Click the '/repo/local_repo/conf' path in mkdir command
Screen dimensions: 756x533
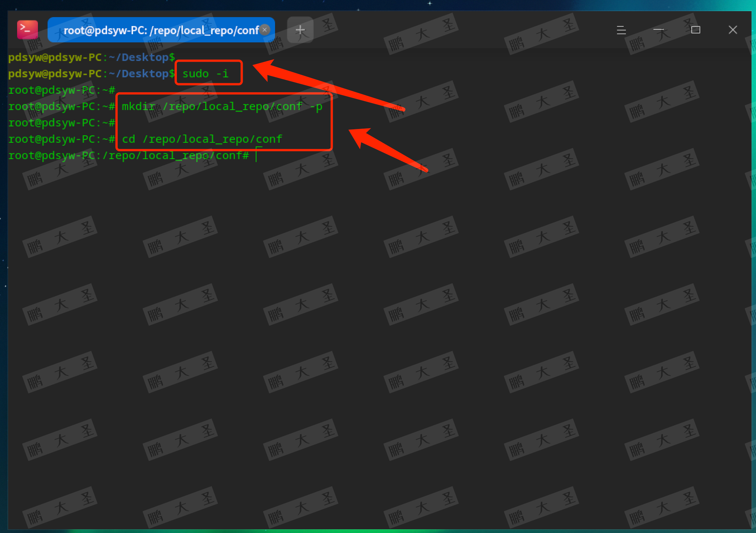click(232, 107)
